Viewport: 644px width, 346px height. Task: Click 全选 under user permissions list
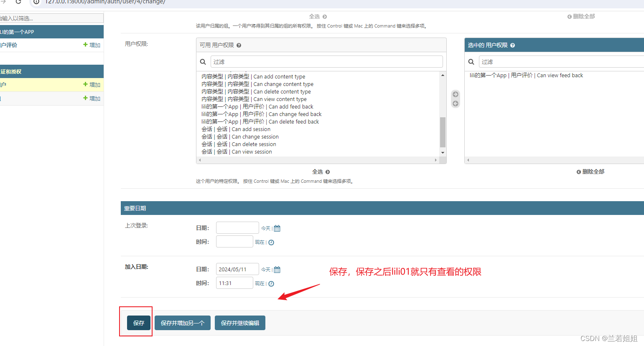click(x=321, y=172)
